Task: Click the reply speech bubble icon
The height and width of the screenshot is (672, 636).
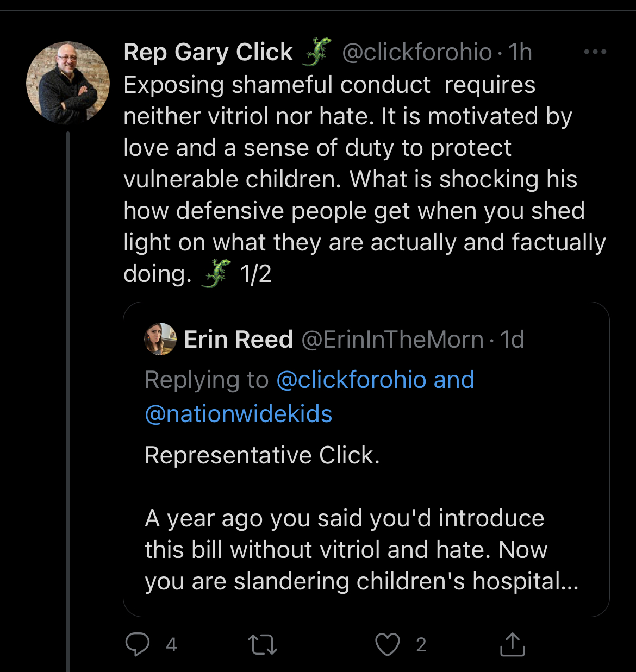Action: pos(137,645)
